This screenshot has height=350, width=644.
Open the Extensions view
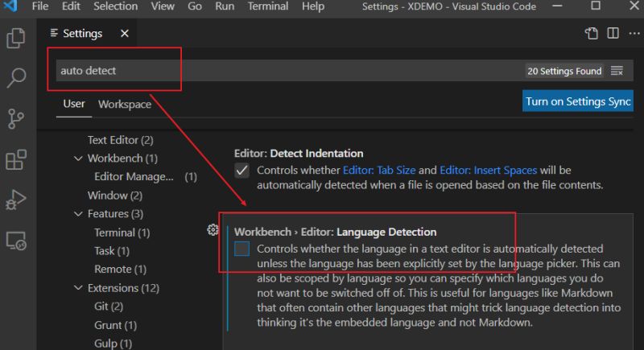pos(16,159)
